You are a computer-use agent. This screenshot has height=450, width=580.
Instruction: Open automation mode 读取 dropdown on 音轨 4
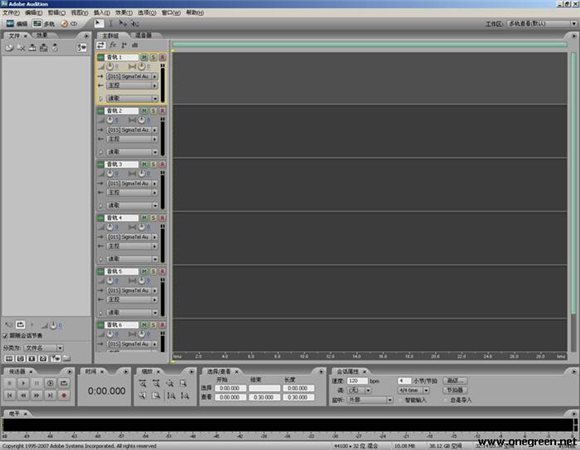tap(132, 259)
